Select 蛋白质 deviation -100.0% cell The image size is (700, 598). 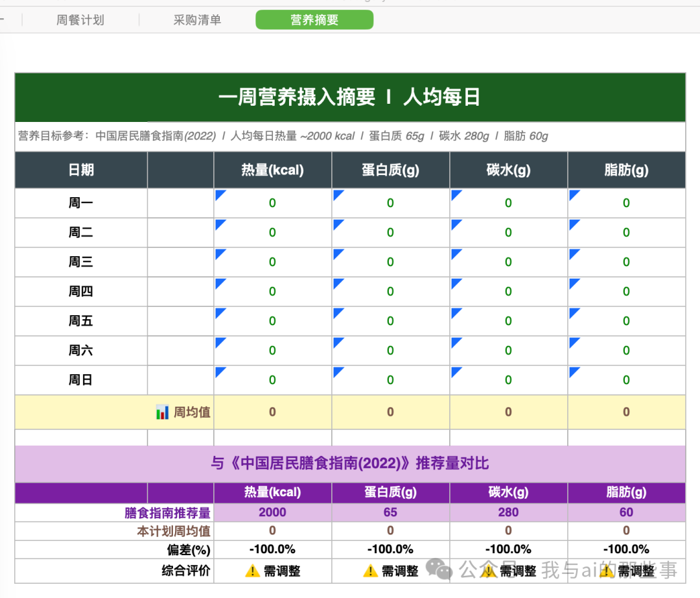[x=390, y=549]
